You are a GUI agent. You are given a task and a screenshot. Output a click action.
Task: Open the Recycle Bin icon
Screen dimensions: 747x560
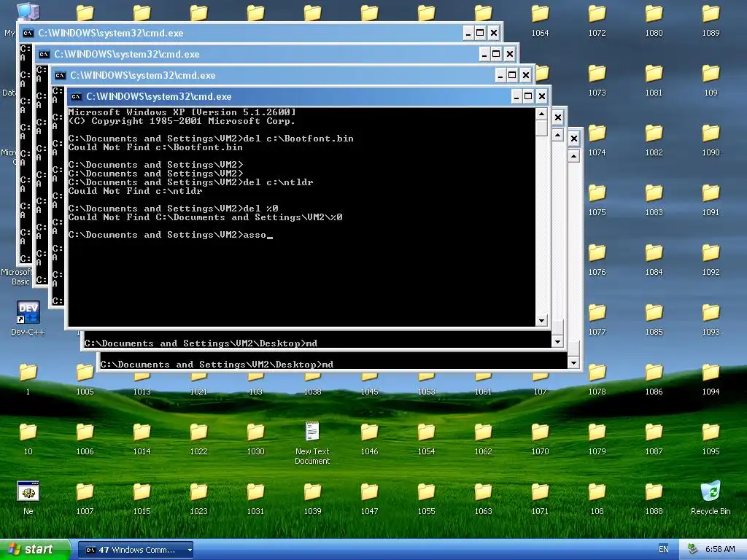711,491
